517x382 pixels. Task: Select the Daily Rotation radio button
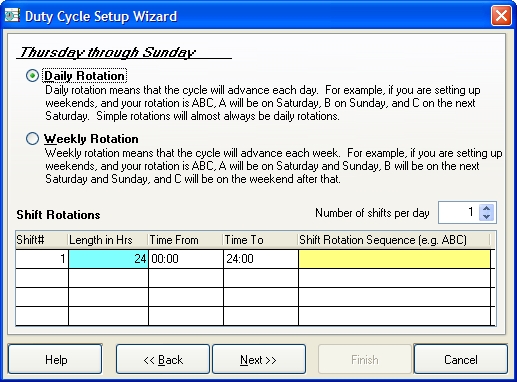(32, 76)
